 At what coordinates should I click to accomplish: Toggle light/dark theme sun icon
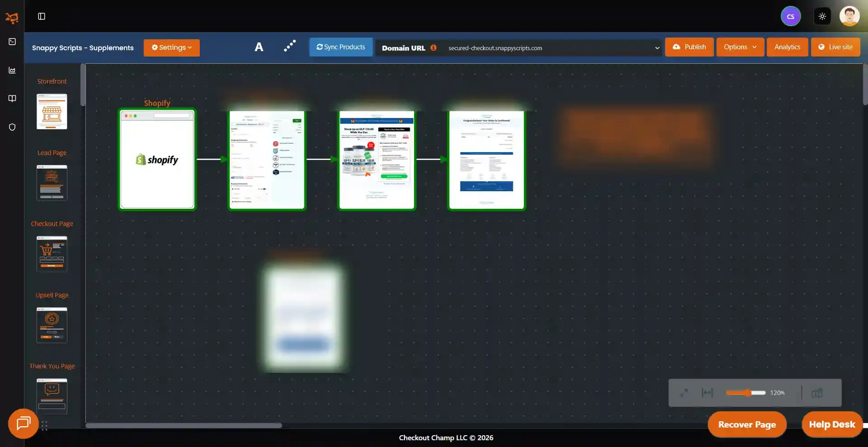[x=822, y=16]
